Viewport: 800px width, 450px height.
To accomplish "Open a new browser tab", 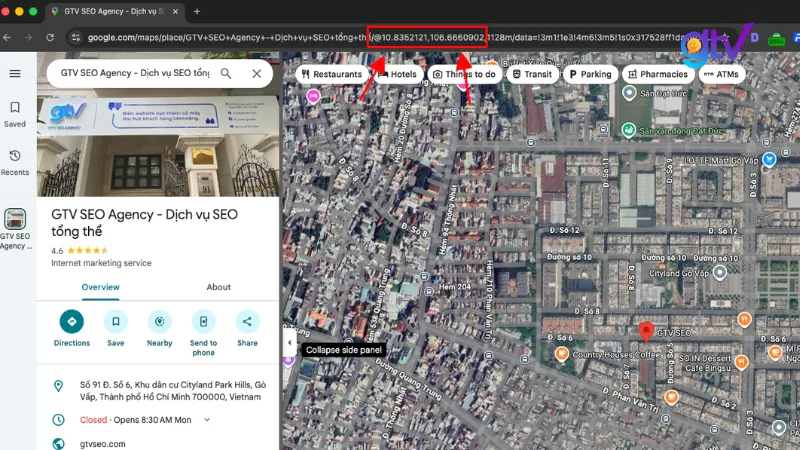I will [197, 11].
